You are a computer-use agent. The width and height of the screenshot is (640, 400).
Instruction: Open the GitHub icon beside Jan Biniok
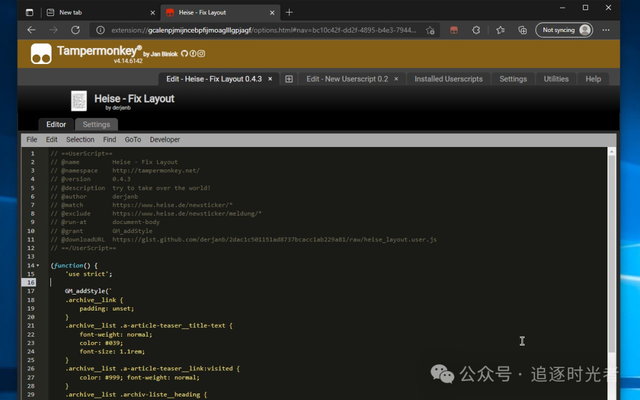pyautogui.click(x=184, y=53)
